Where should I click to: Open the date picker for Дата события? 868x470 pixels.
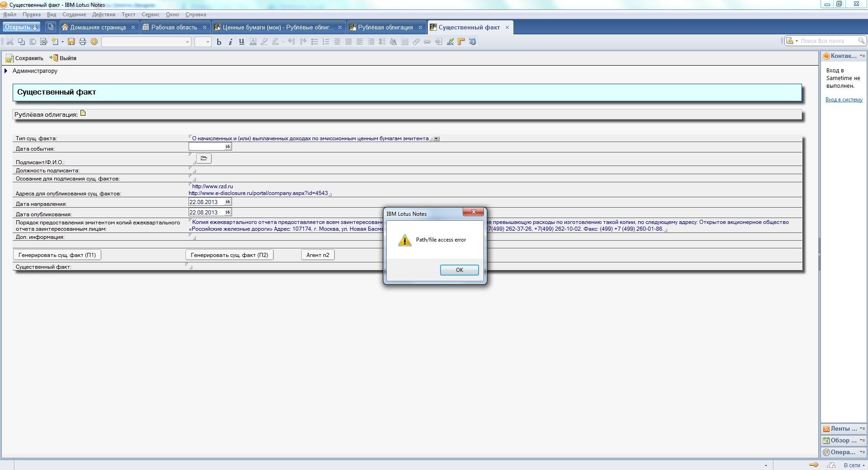coord(228,147)
